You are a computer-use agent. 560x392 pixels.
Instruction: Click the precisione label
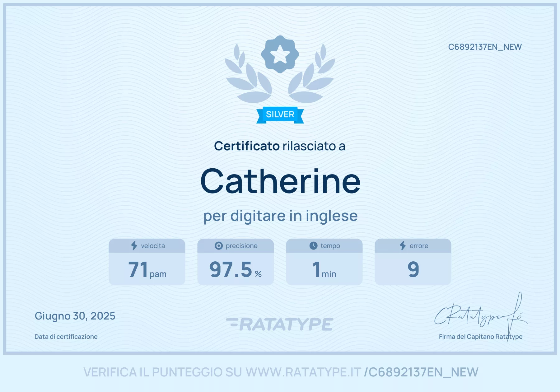pyautogui.click(x=241, y=246)
